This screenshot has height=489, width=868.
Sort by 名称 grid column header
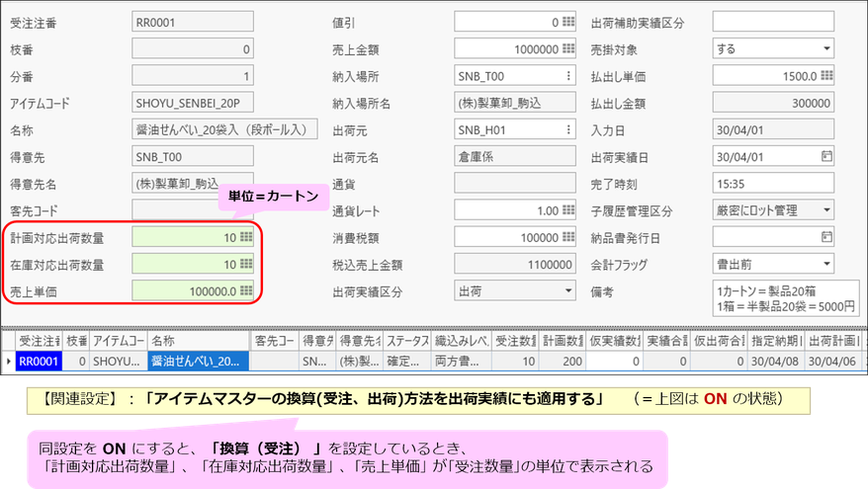(x=200, y=341)
